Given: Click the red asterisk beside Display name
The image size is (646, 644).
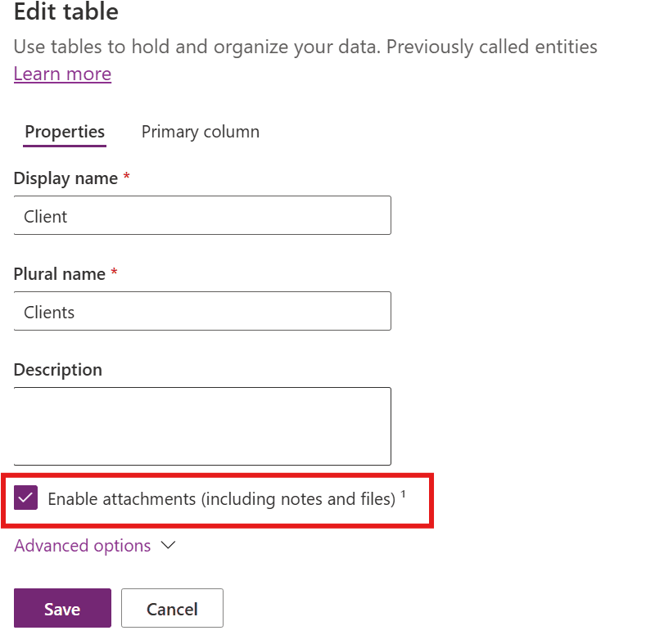Looking at the screenshot, I should (x=126, y=178).
